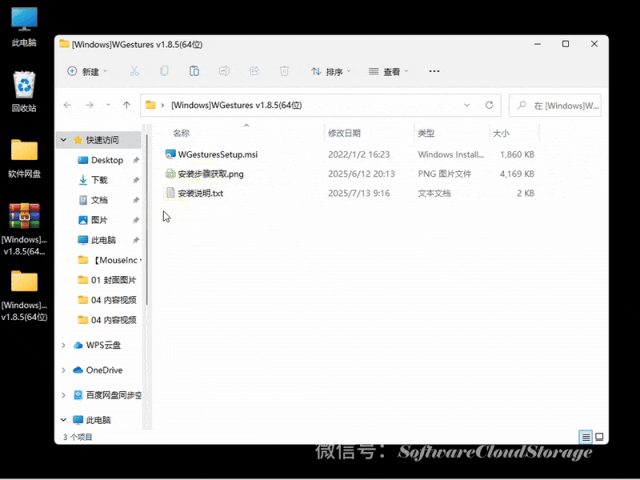640x480 pixels.
Task: Expand the 百度网盘同步空间 node
Action: point(64,395)
